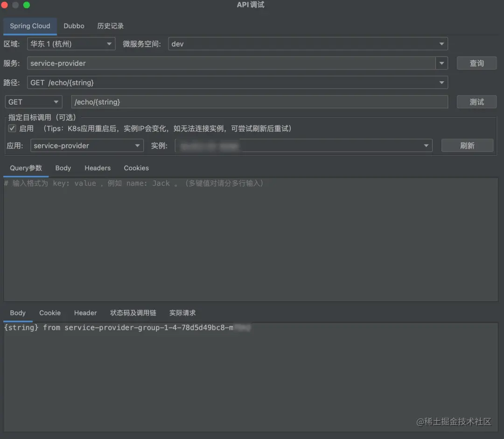Click the red close window button
Screen dimensions: 504x439
(5, 5)
